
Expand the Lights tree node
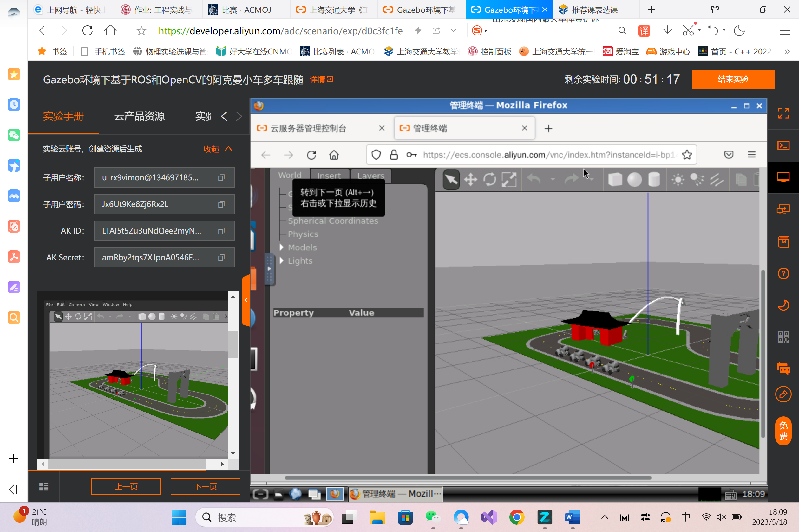(281, 260)
